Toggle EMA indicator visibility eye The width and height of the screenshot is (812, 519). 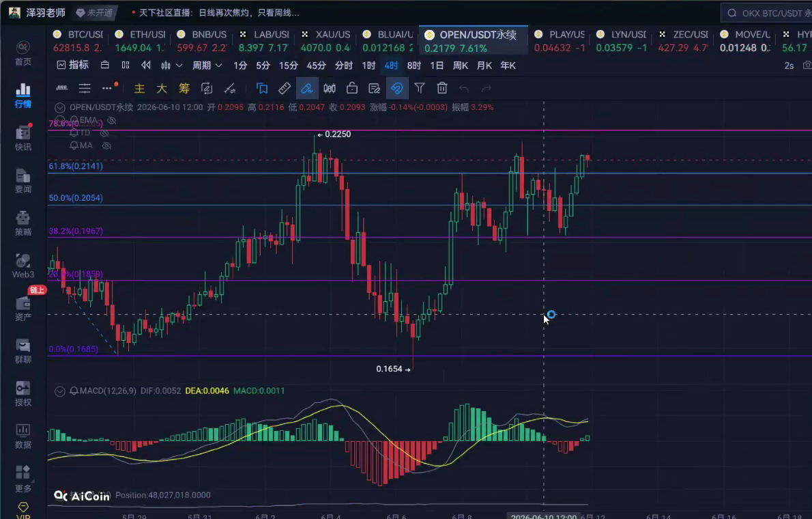pyautogui.click(x=111, y=120)
